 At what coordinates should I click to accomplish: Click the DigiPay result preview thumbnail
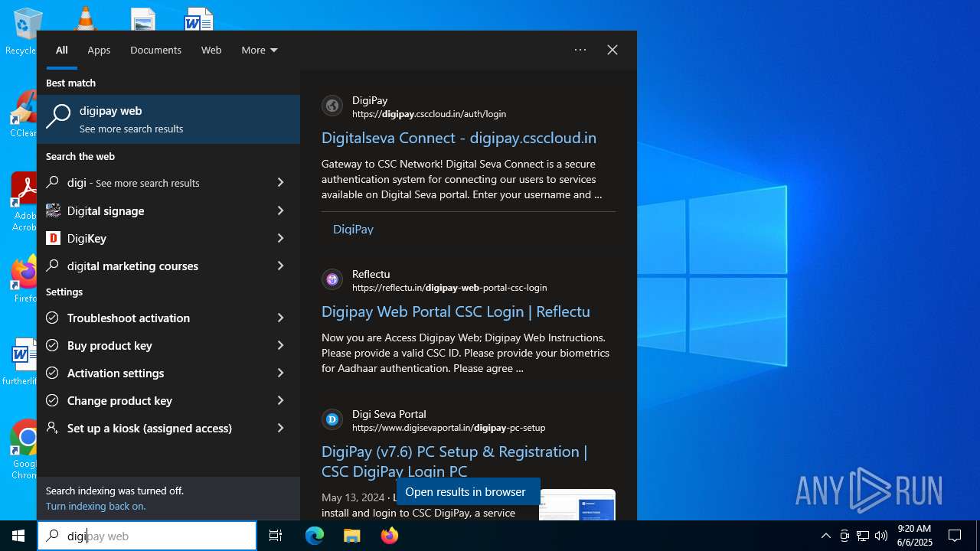click(577, 504)
